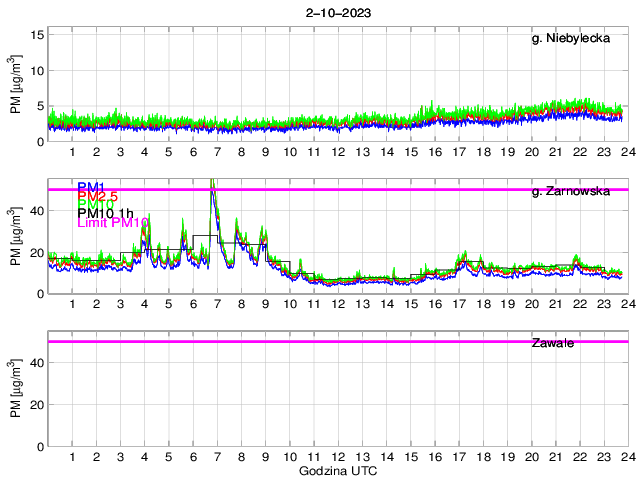The image size is (640, 480).
Task: Click the red PM2.5 legend entry
Action: click(x=99, y=196)
